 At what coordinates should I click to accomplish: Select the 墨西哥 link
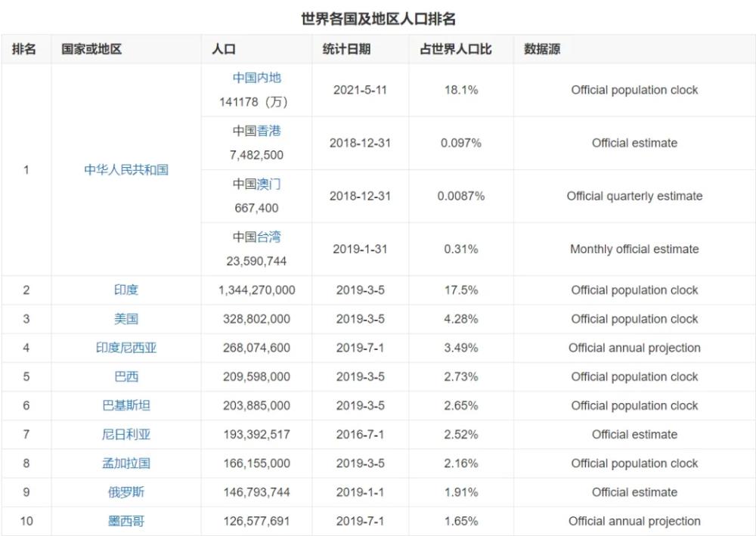tap(126, 521)
